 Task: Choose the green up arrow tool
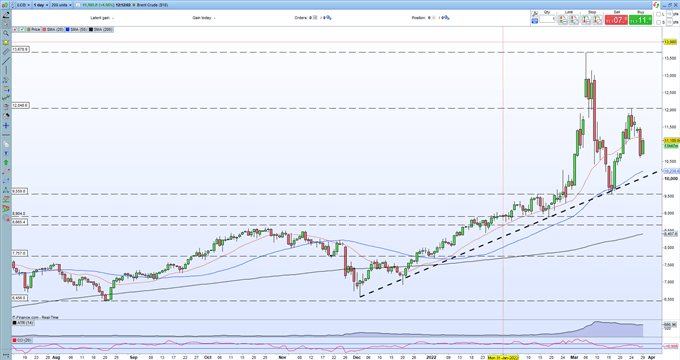tap(6, 163)
